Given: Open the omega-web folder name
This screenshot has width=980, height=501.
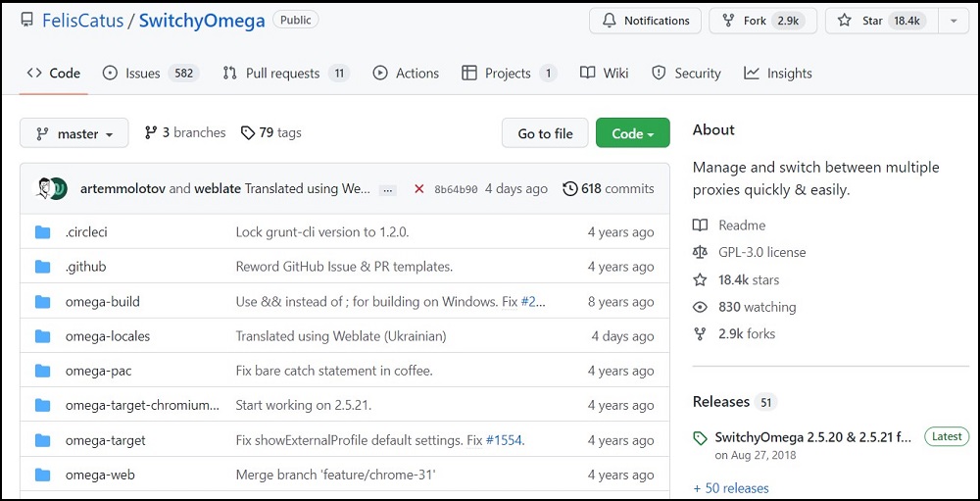Looking at the screenshot, I should coord(100,475).
